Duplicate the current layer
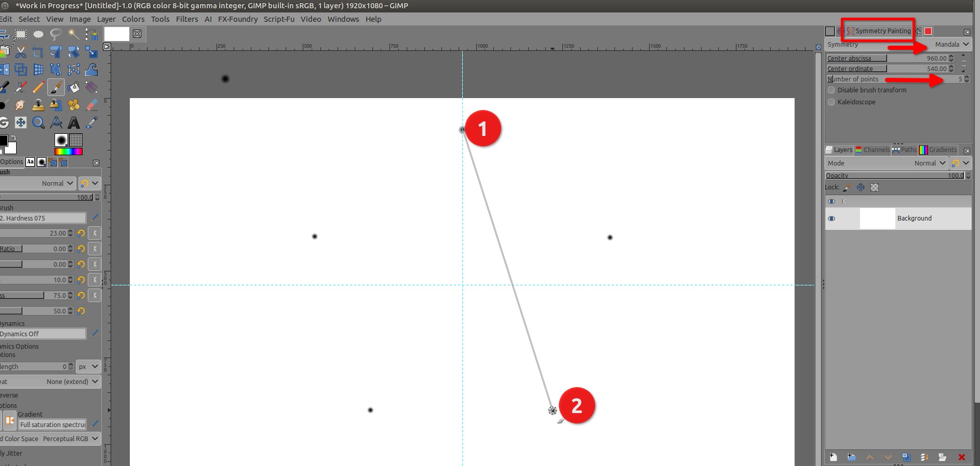Viewport: 980px width, 466px height. [906, 457]
